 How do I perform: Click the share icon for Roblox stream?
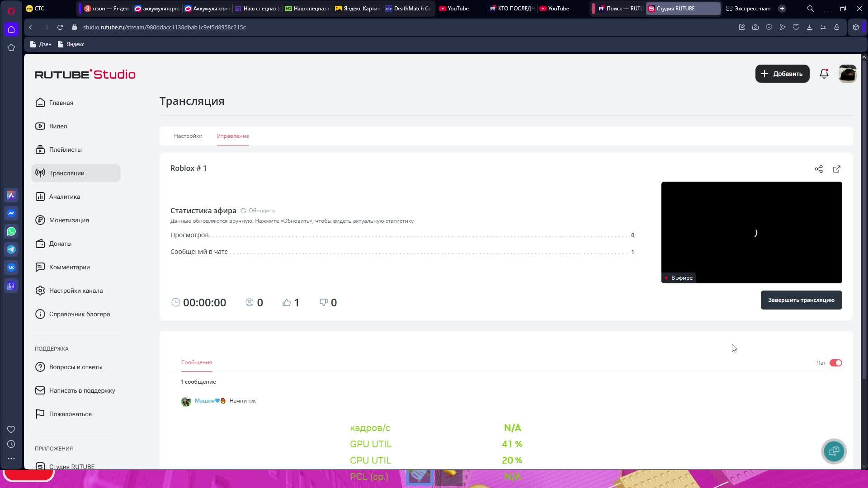tap(818, 169)
